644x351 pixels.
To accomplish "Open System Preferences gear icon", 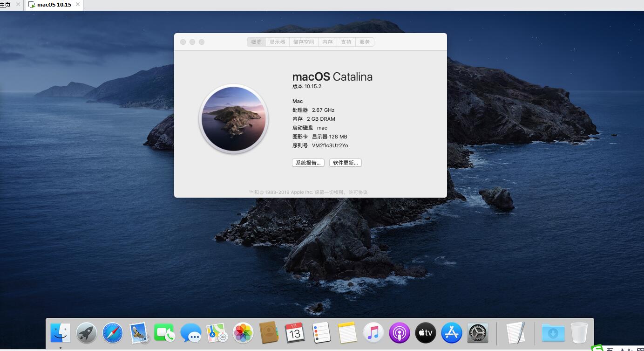I will (478, 333).
